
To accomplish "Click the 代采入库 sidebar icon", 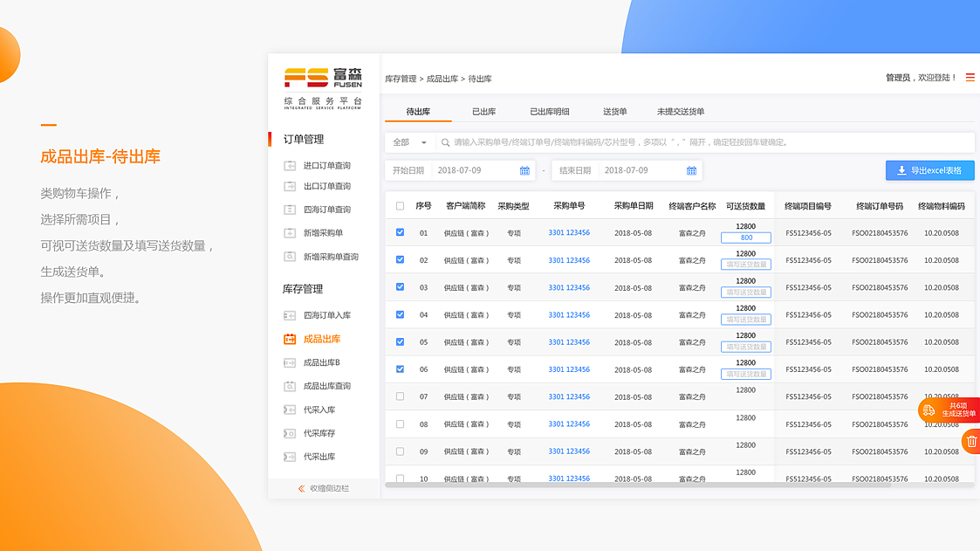I will coord(290,410).
